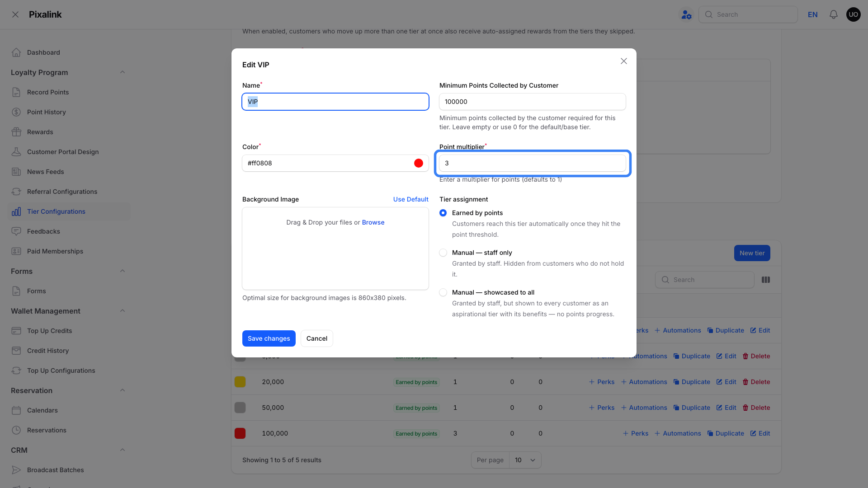The width and height of the screenshot is (868, 488).
Task: Select Earned by points tier assignment
Action: pyautogui.click(x=443, y=213)
